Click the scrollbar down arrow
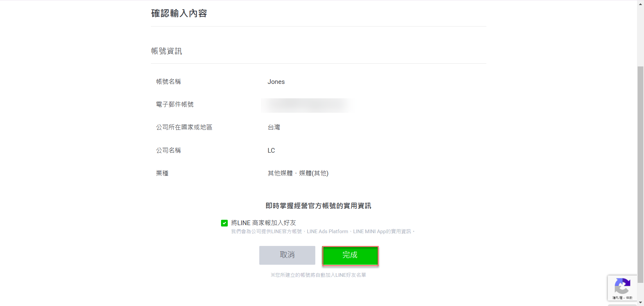The image size is (644, 306). click(640, 303)
